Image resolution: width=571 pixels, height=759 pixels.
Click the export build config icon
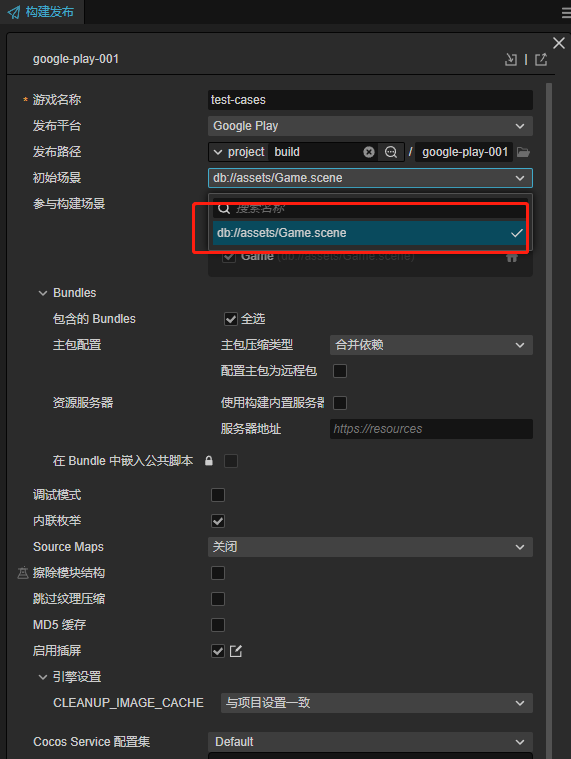(541, 60)
